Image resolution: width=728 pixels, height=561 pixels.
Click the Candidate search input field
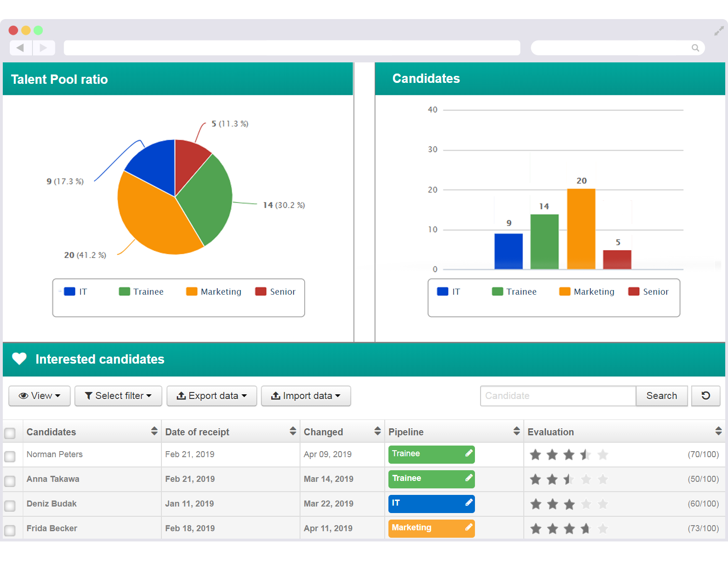pos(558,396)
